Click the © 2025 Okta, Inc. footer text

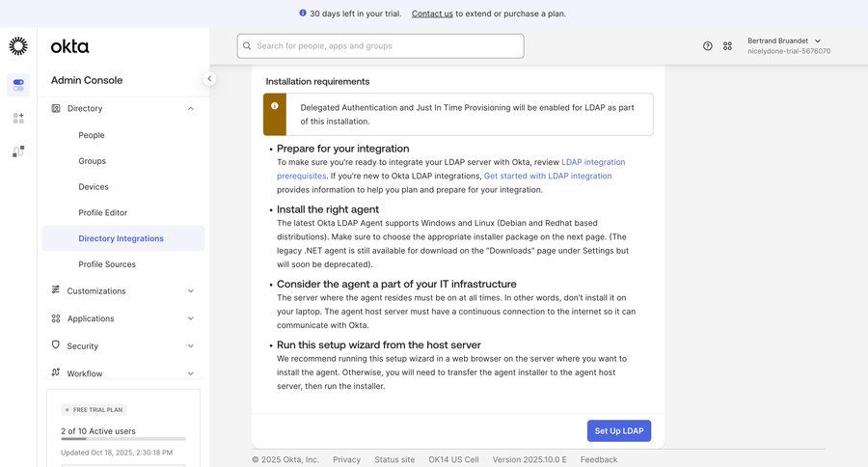(285, 460)
